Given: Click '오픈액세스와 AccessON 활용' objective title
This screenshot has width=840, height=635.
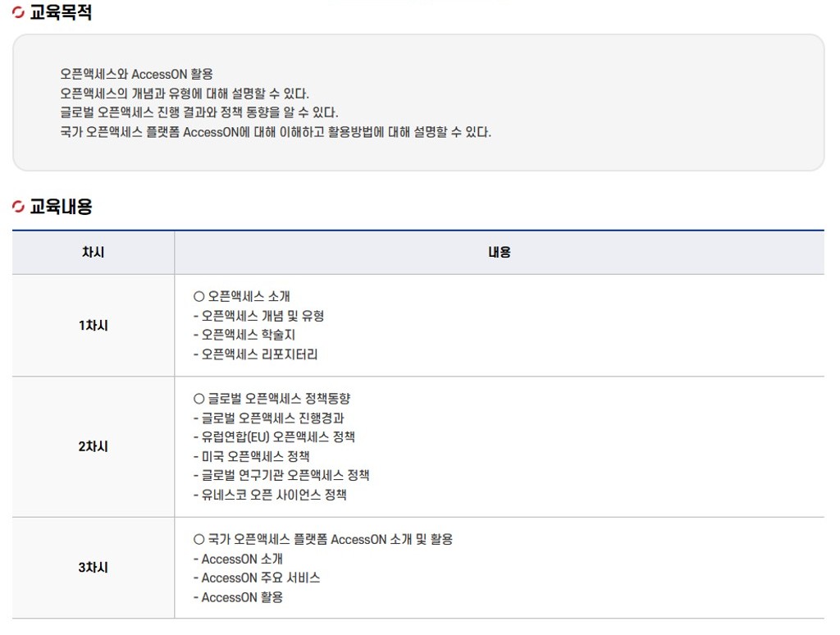Looking at the screenshot, I should click(x=136, y=75).
